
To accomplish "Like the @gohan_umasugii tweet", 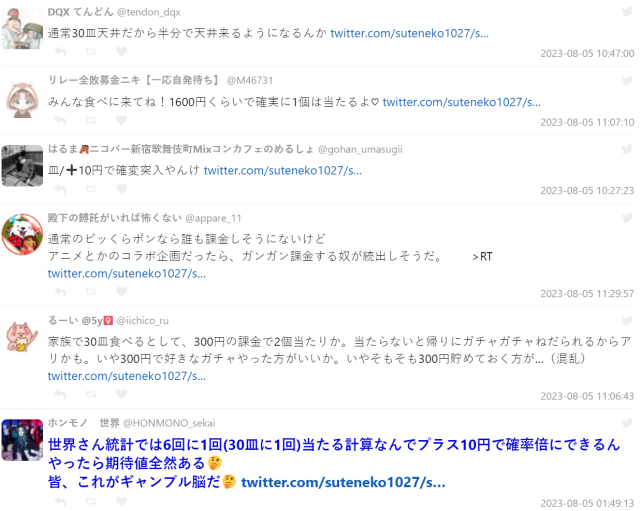I will (121, 189).
